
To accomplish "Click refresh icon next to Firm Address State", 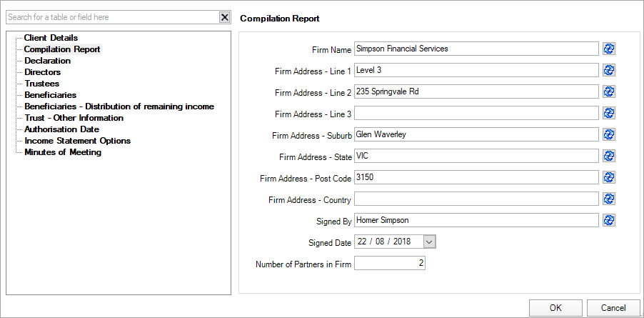I will [609, 156].
